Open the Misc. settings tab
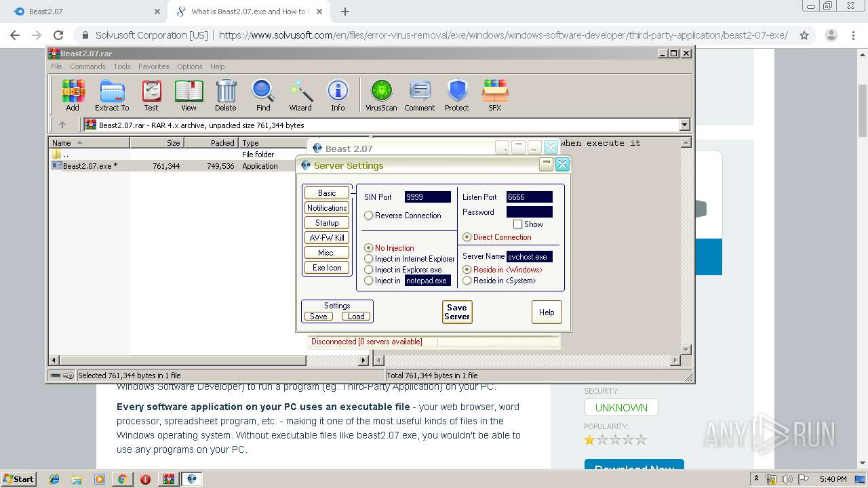868x488 pixels. coord(327,253)
